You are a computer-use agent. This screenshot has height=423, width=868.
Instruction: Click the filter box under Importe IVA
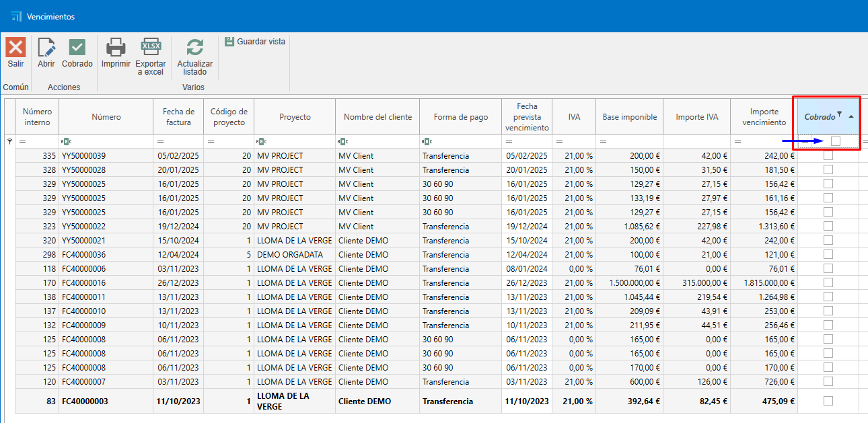[x=696, y=141]
